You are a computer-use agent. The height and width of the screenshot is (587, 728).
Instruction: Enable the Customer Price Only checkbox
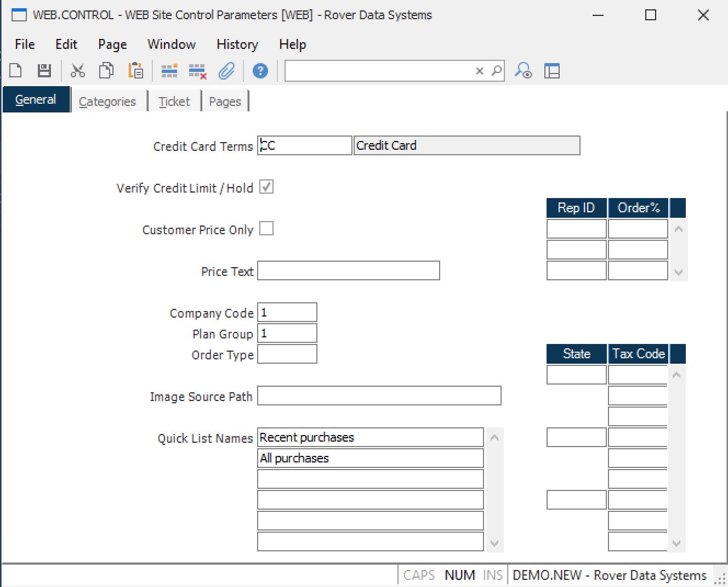click(266, 229)
